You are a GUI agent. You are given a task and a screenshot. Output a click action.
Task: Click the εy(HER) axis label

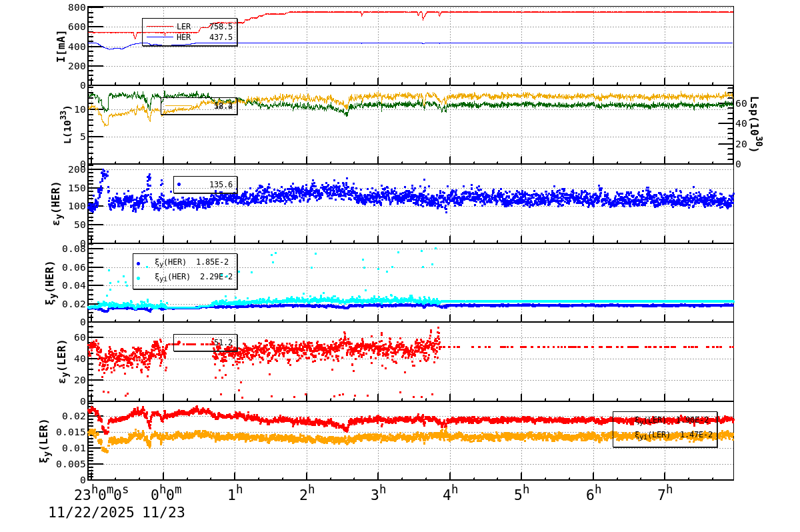click(56, 203)
